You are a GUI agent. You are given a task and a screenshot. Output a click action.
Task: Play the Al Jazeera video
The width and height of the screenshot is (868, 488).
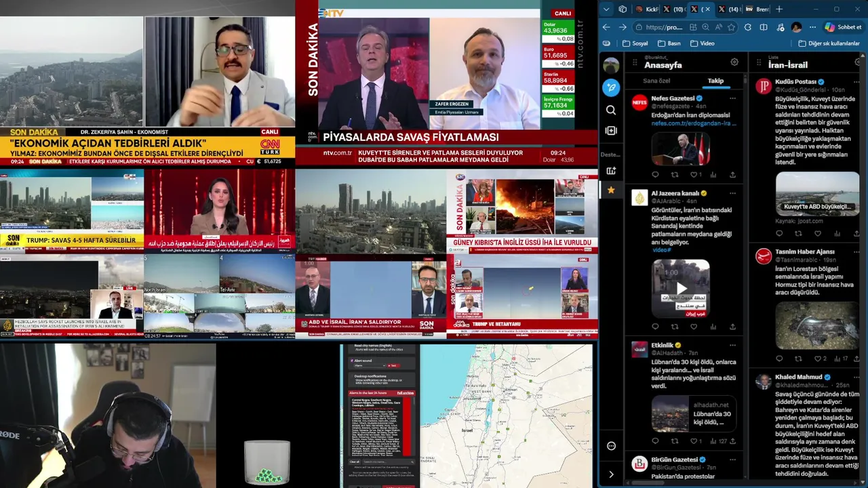(x=682, y=288)
